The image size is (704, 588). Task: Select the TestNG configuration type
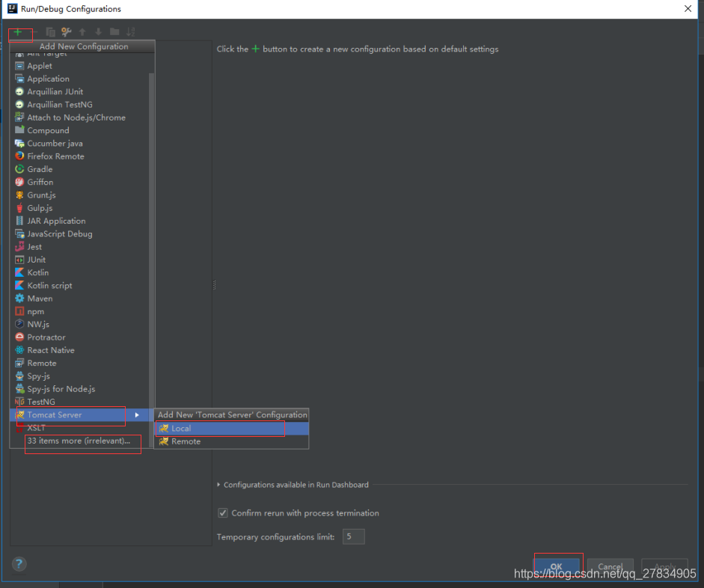(79, 402)
